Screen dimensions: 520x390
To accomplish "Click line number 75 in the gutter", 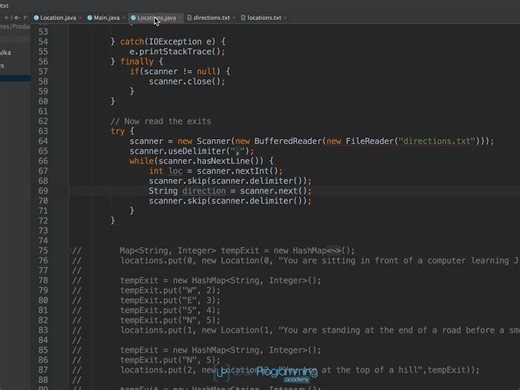I will pos(43,251).
